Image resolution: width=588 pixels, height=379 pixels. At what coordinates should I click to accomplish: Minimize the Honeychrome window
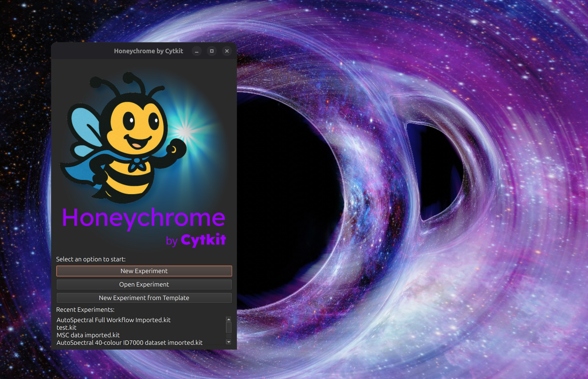pyautogui.click(x=197, y=51)
